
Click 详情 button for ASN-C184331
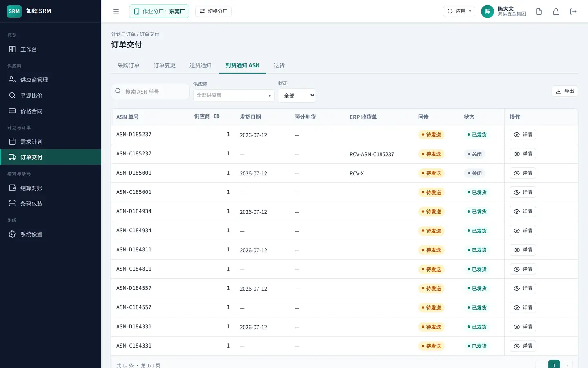(x=523, y=346)
